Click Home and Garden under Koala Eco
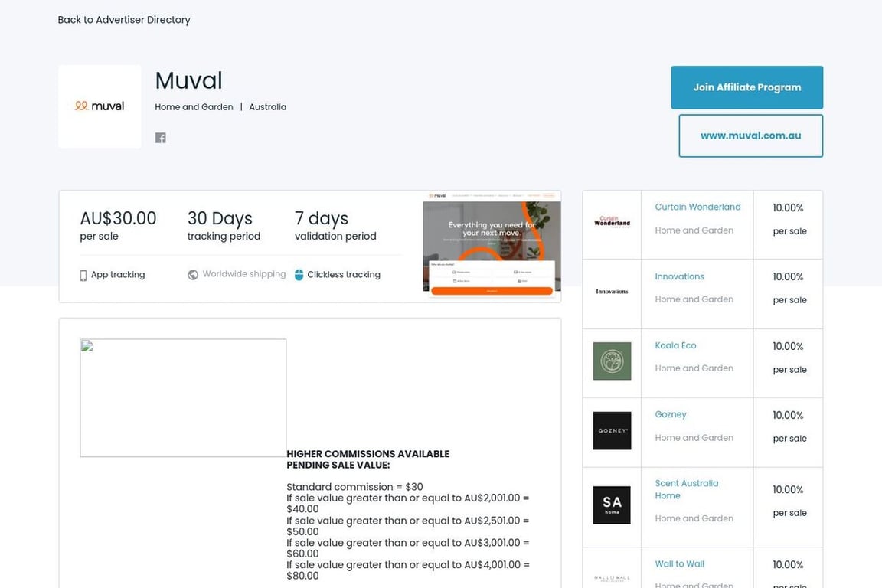882x588 pixels. pyautogui.click(x=694, y=368)
